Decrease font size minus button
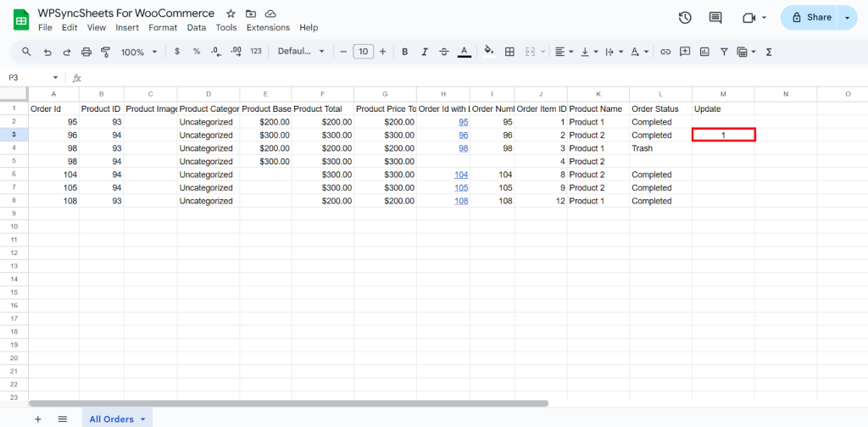The height and width of the screenshot is (427, 868). 343,52
